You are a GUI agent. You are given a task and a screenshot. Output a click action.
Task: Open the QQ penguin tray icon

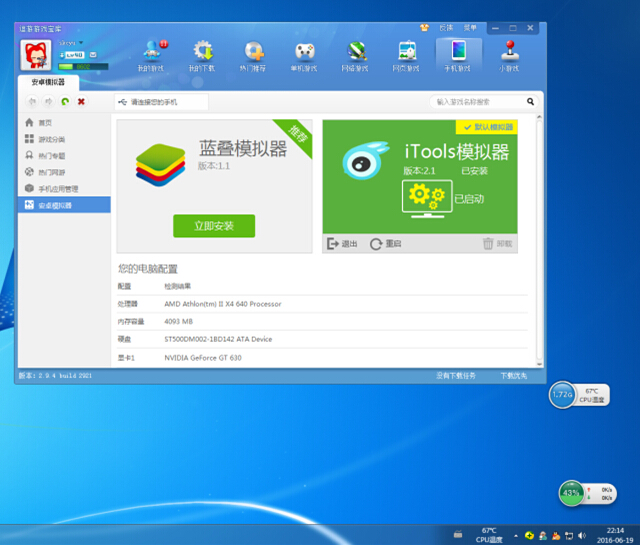click(556, 536)
